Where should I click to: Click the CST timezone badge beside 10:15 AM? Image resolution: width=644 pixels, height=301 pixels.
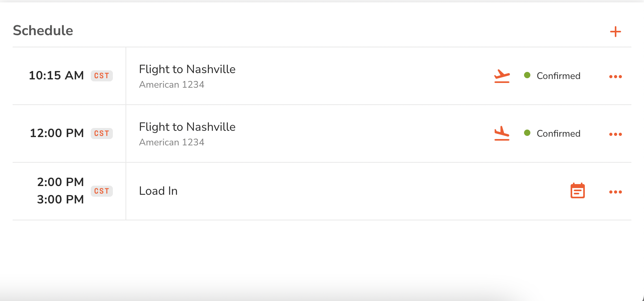point(102,76)
